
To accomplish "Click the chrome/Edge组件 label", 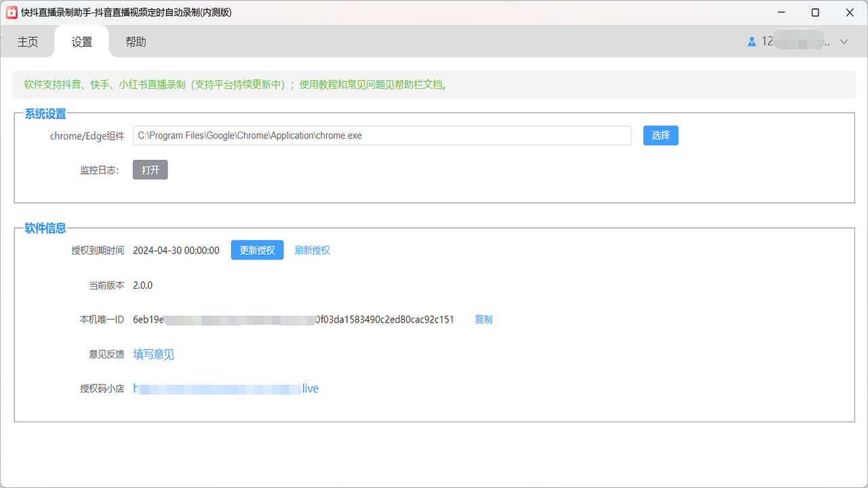I will pos(87,136).
